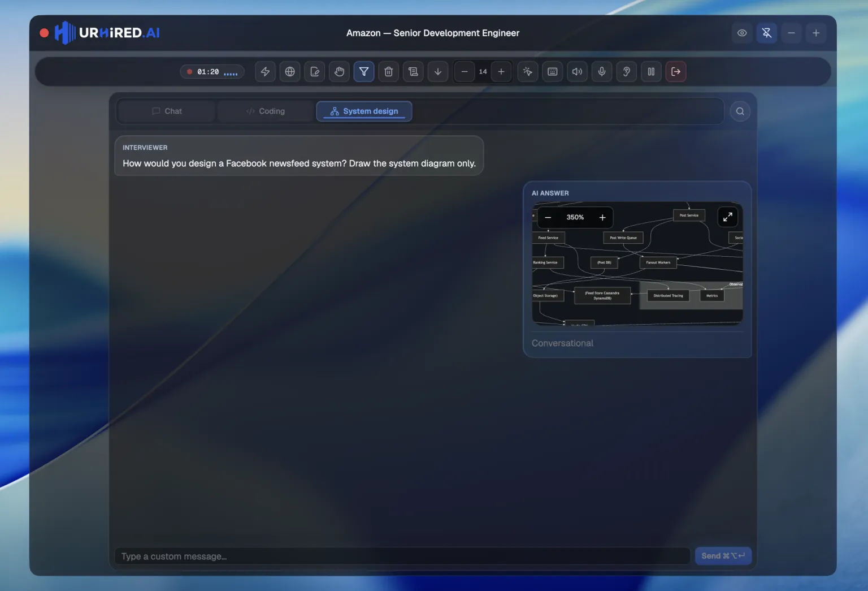868x591 pixels.
Task: Toggle the pin icon in the title bar
Action: click(x=767, y=33)
